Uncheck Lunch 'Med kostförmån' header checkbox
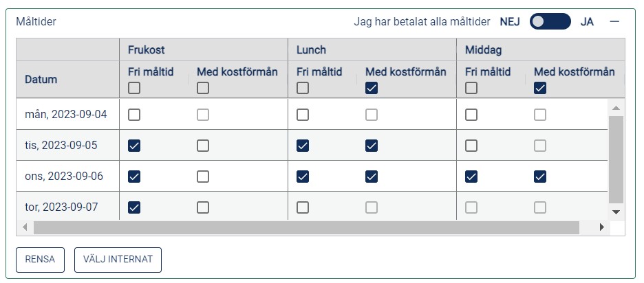This screenshot has height=283, width=644. point(372,88)
